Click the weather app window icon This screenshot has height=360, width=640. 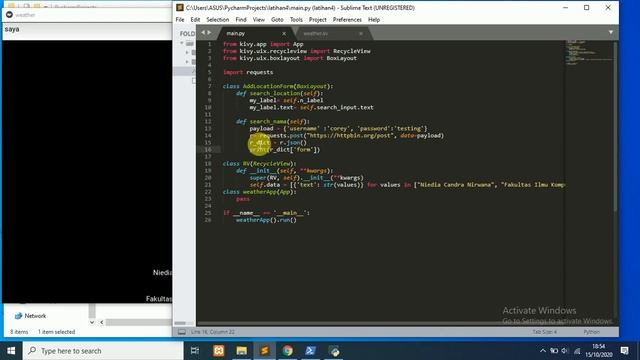click(9, 15)
